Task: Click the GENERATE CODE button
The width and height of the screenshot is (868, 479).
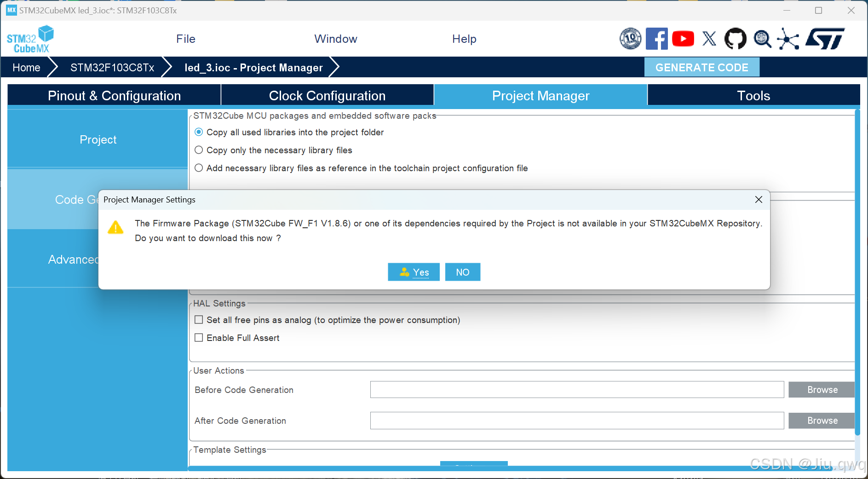Action: point(701,67)
